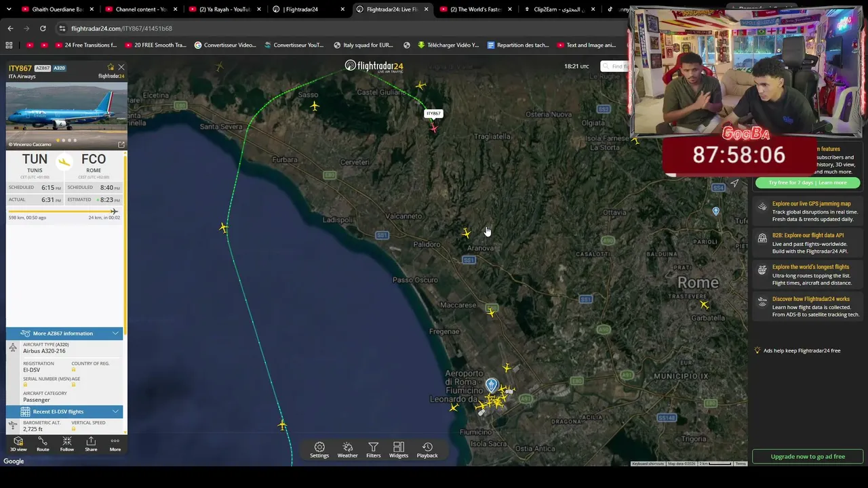Screen dimensions: 868x488
Task: Open the 3D view of the flight
Action: click(x=18, y=444)
